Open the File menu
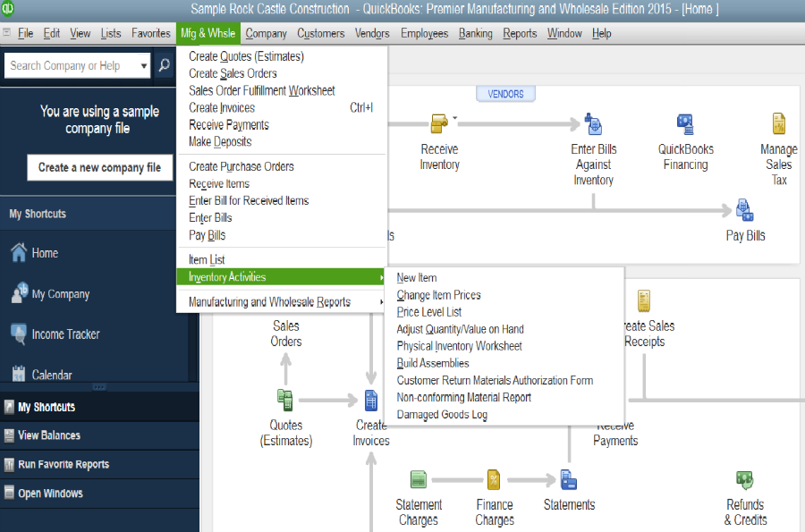This screenshot has width=805, height=532. [25, 33]
